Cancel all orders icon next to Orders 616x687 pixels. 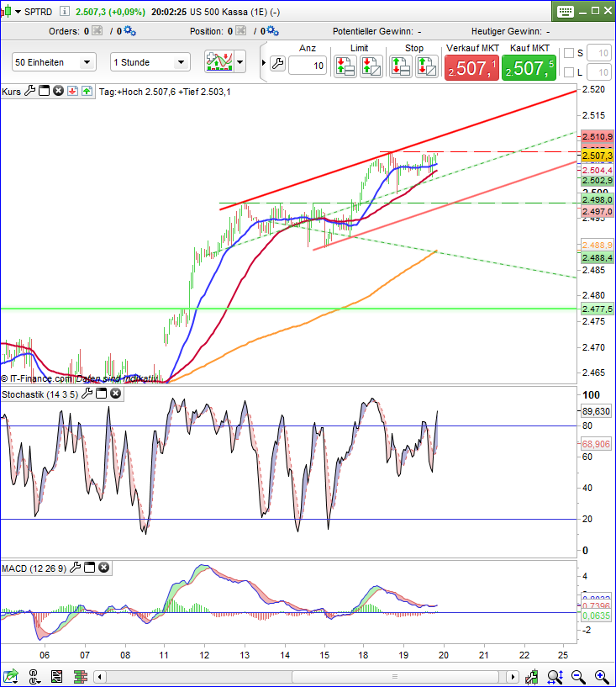[97, 30]
